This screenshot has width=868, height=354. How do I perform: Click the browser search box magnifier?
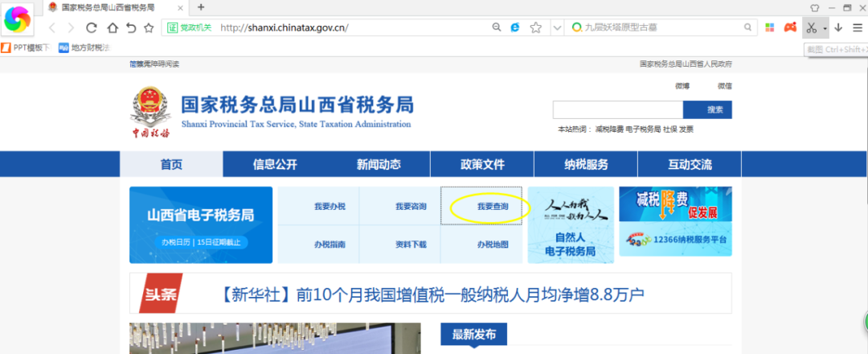click(x=747, y=27)
